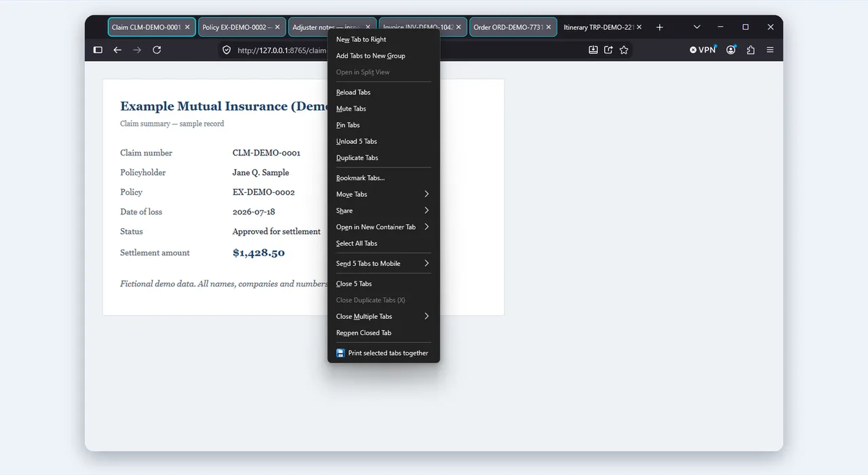Expand Close Multiple Tabs submenu

click(x=384, y=316)
